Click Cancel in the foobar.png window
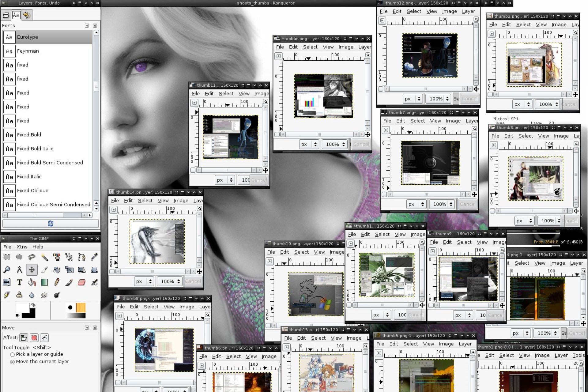Image resolution: width=588 pixels, height=392 pixels. coord(361,144)
